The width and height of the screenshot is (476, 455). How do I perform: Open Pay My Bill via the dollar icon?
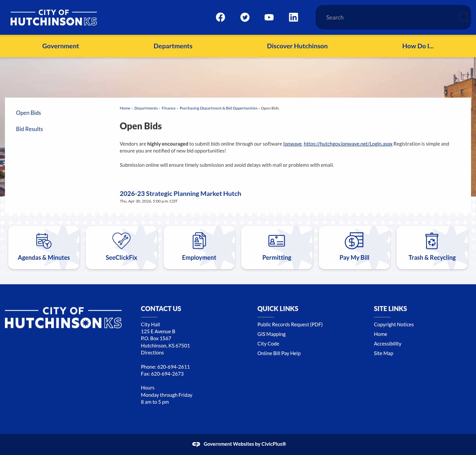pos(354,241)
